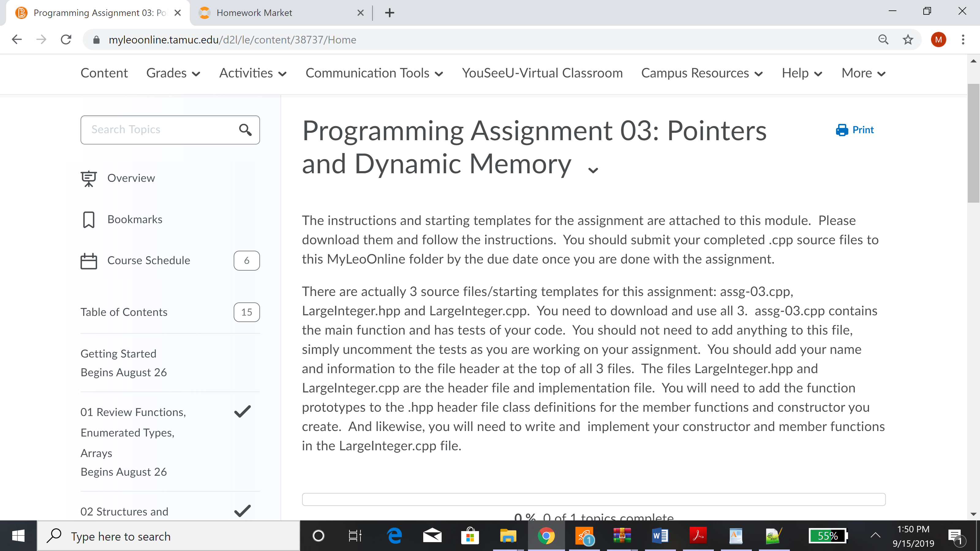Image resolution: width=980 pixels, height=551 pixels.
Task: Open YouSeeU-Virtual Classroom
Action: pos(542,73)
